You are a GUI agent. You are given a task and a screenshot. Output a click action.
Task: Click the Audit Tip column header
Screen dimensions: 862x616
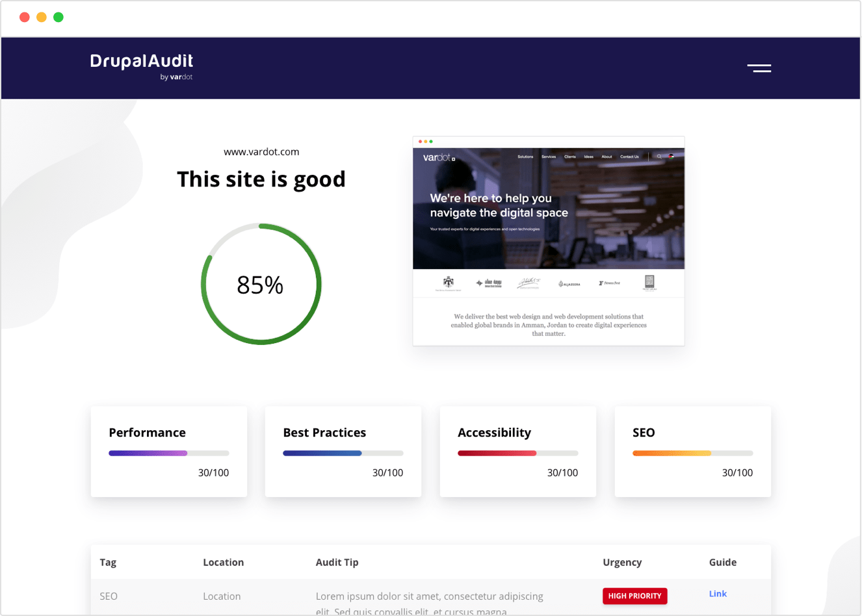click(337, 563)
